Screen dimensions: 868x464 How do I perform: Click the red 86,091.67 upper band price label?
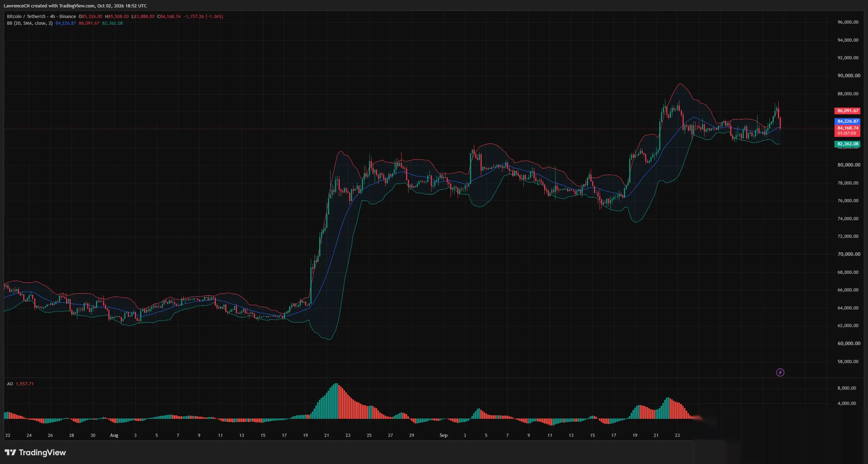tap(848, 111)
